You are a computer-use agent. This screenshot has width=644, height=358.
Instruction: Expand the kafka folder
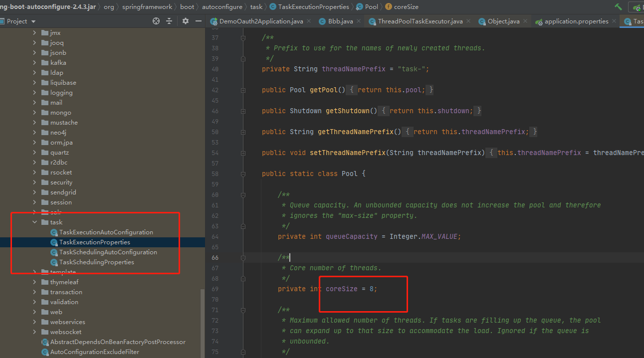pos(34,63)
